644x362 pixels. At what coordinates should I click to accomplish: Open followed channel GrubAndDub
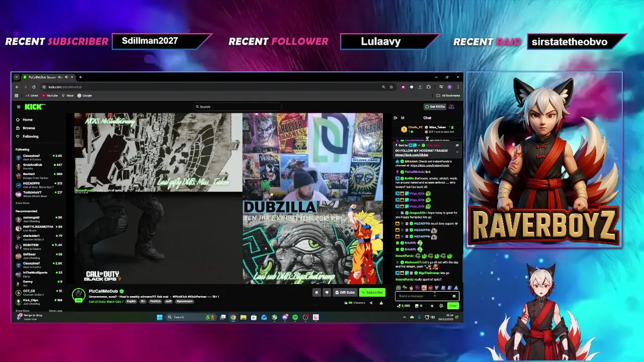39,166
